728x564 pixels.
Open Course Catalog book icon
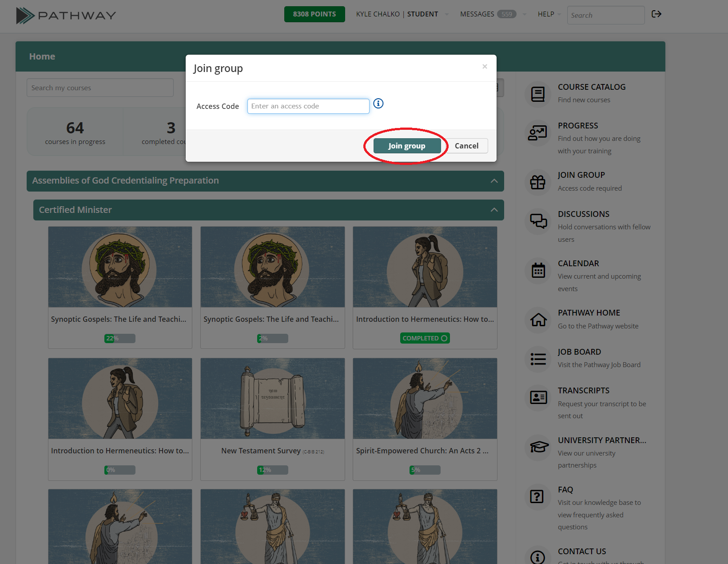[x=538, y=94]
